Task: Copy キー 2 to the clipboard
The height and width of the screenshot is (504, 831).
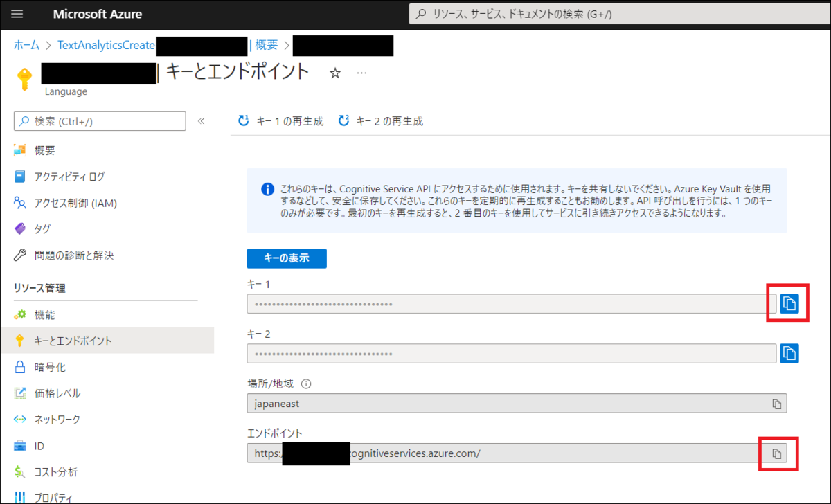Action: tap(789, 353)
